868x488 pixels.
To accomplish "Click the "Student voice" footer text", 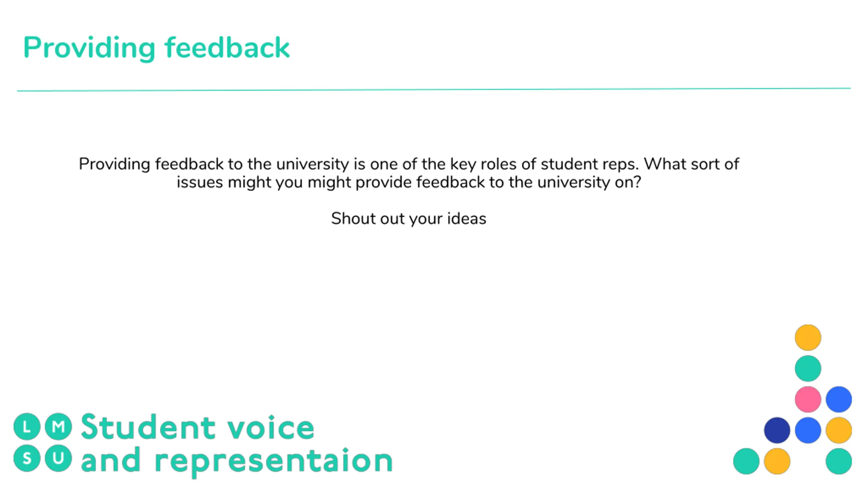I will [198, 428].
